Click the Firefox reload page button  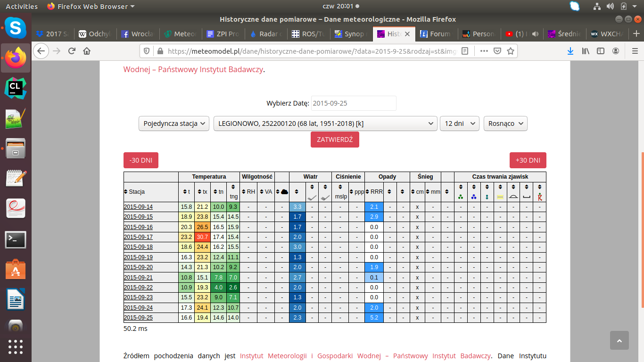[72, 51]
